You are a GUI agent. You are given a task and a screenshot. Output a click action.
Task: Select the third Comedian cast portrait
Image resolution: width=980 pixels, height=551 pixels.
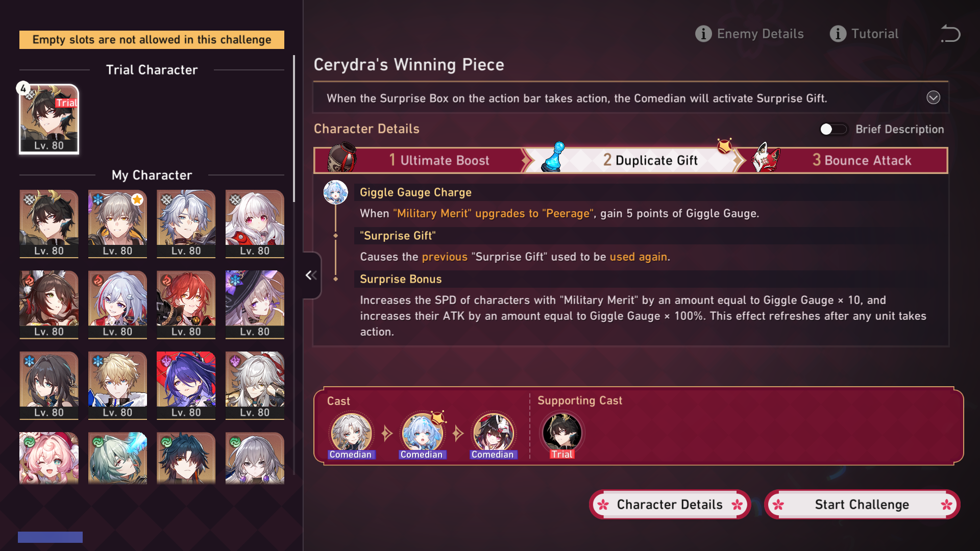tap(493, 434)
